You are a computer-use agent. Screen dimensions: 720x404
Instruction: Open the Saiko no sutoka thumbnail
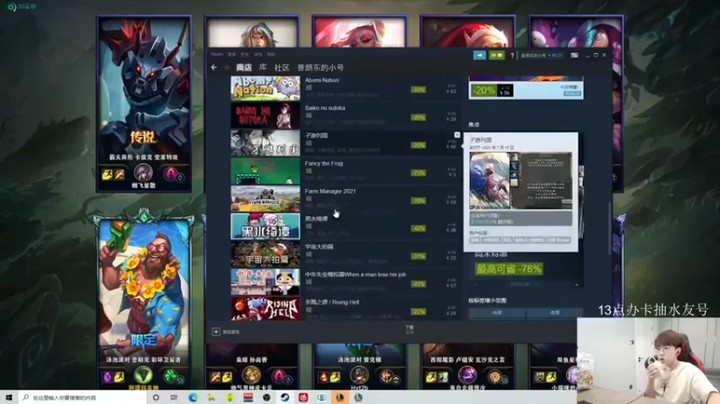[265, 116]
